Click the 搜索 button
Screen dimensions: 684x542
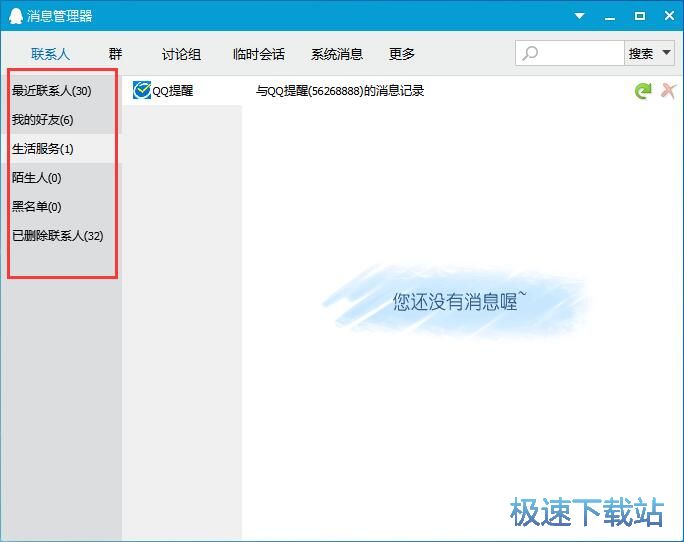pyautogui.click(x=641, y=53)
